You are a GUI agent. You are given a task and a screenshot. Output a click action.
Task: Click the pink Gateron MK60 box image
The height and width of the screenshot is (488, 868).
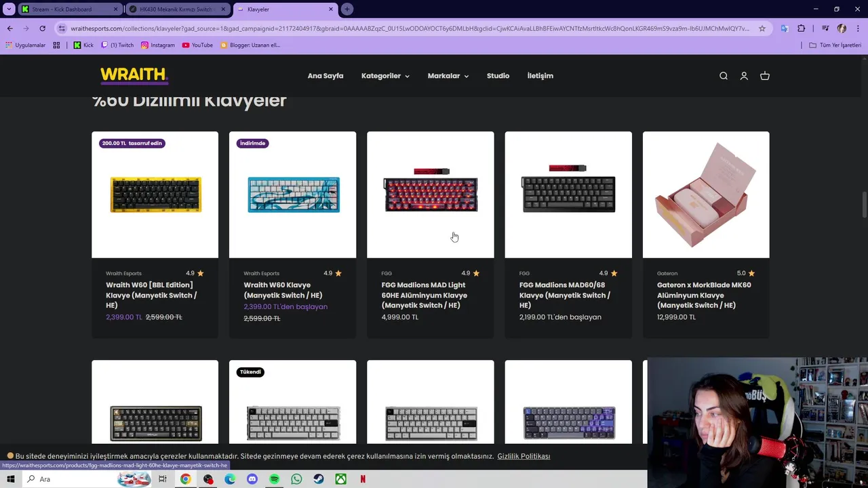(706, 195)
